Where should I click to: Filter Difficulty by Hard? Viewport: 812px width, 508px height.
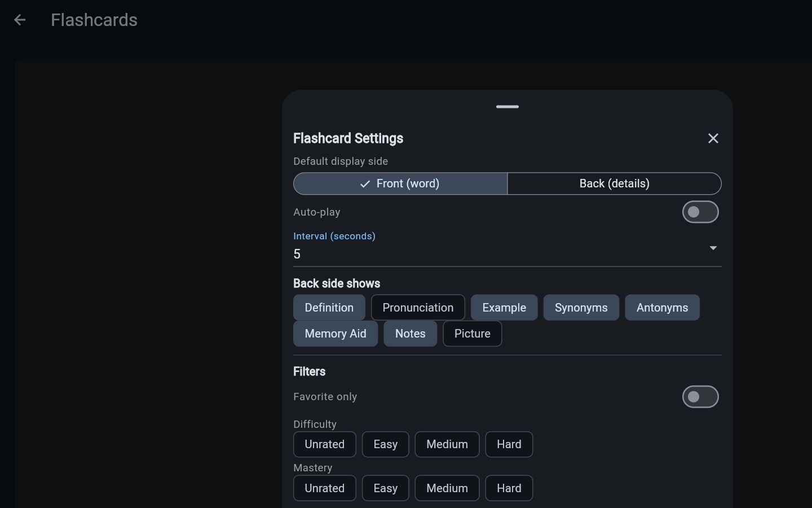click(509, 444)
